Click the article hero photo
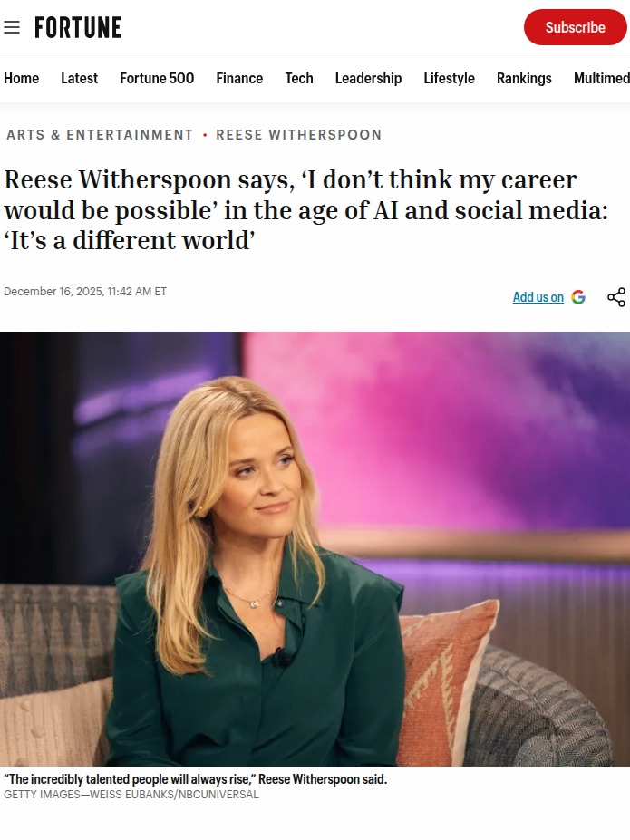 (315, 548)
